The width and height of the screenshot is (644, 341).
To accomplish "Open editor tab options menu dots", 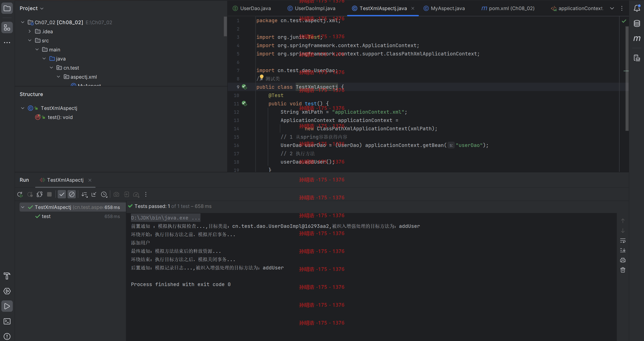I will (622, 8).
